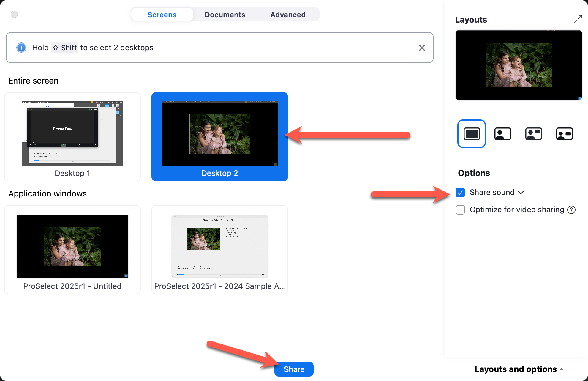Choose the speaker overlay layout icon
This screenshot has width=588, height=381.
point(502,134)
